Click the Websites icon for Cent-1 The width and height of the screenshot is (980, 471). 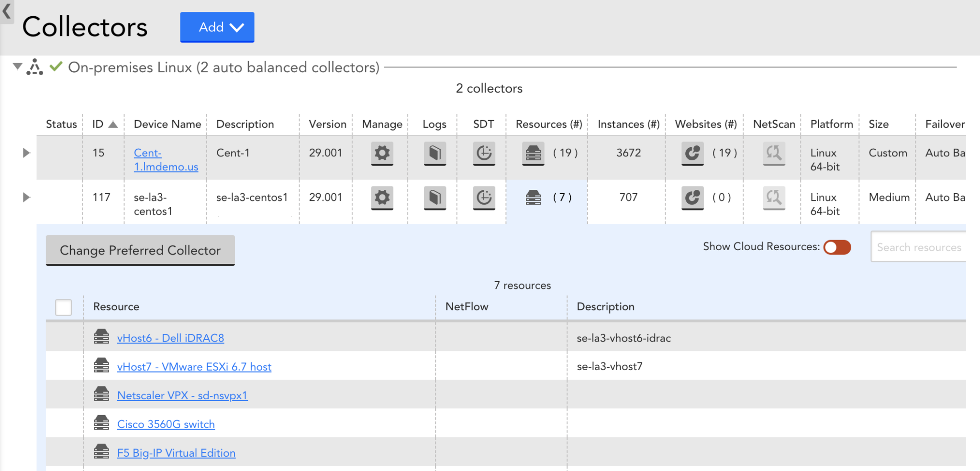692,154
